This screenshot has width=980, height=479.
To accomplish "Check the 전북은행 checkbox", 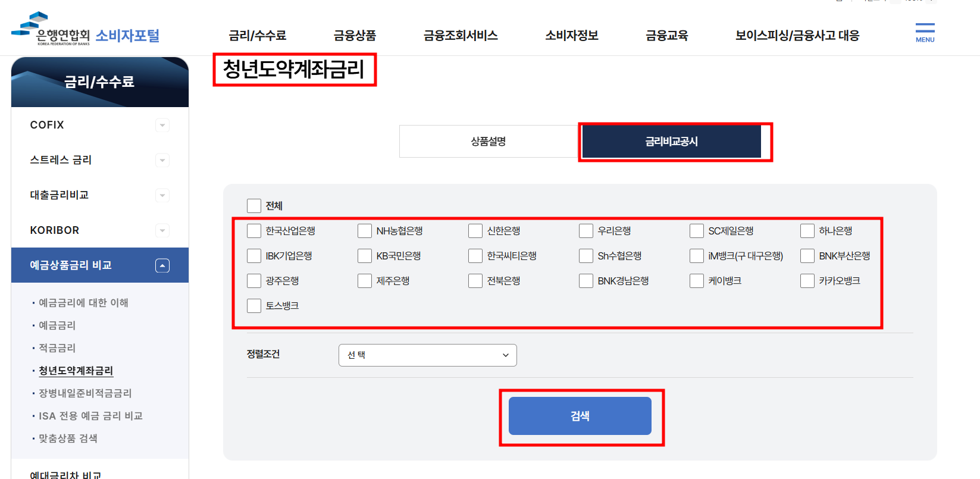I will (x=475, y=281).
